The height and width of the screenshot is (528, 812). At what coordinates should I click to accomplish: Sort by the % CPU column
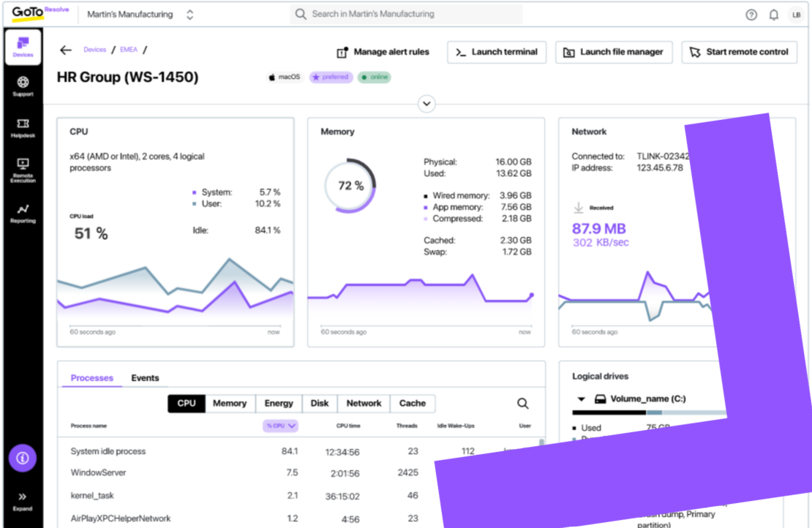(x=281, y=426)
